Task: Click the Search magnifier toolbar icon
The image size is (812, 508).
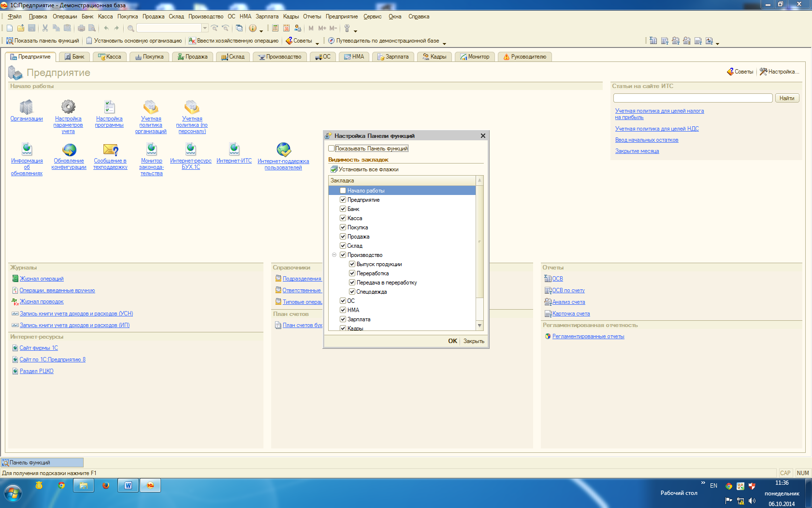Action: pyautogui.click(x=130, y=28)
